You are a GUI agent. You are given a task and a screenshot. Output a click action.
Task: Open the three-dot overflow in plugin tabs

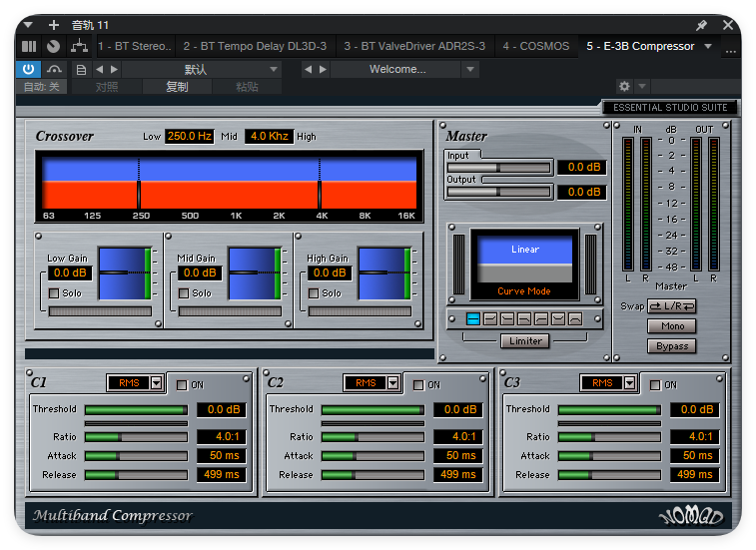pos(731,50)
